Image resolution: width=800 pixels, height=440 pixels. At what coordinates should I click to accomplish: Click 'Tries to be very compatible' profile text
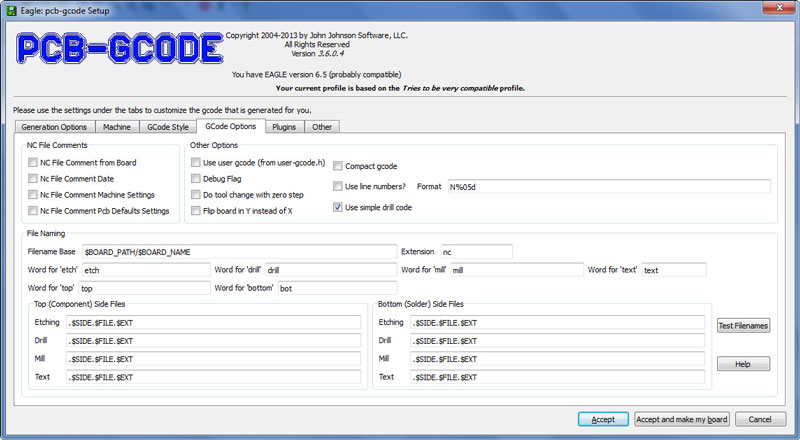pyautogui.click(x=450, y=88)
